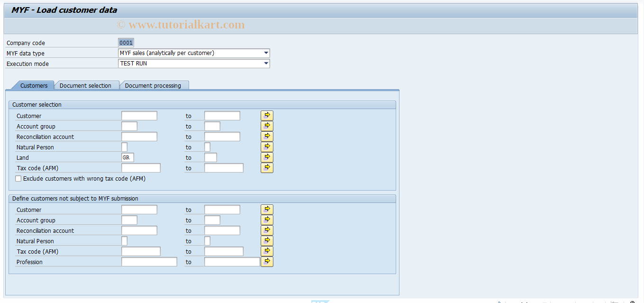This screenshot has height=303, width=644.
Task: Focus the Profession from field
Action: click(149, 262)
